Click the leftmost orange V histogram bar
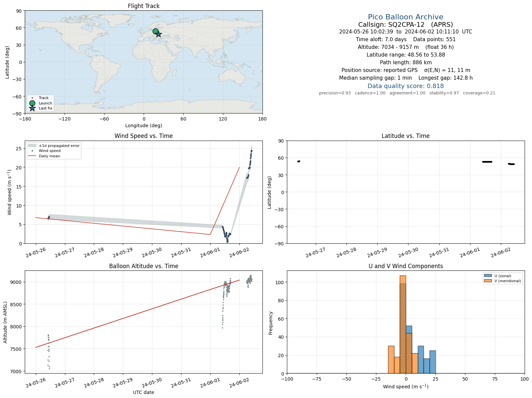This screenshot has height=398, width=532. coord(391,360)
